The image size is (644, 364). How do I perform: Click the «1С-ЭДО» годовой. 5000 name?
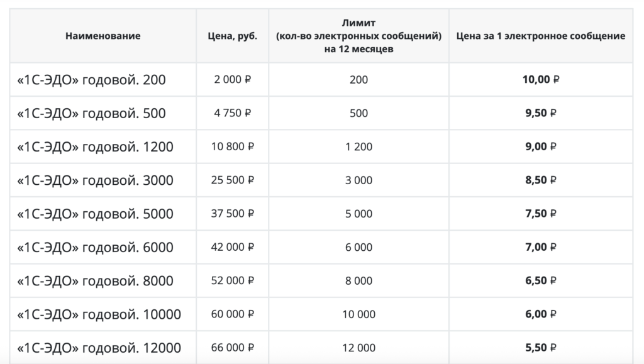(95, 214)
